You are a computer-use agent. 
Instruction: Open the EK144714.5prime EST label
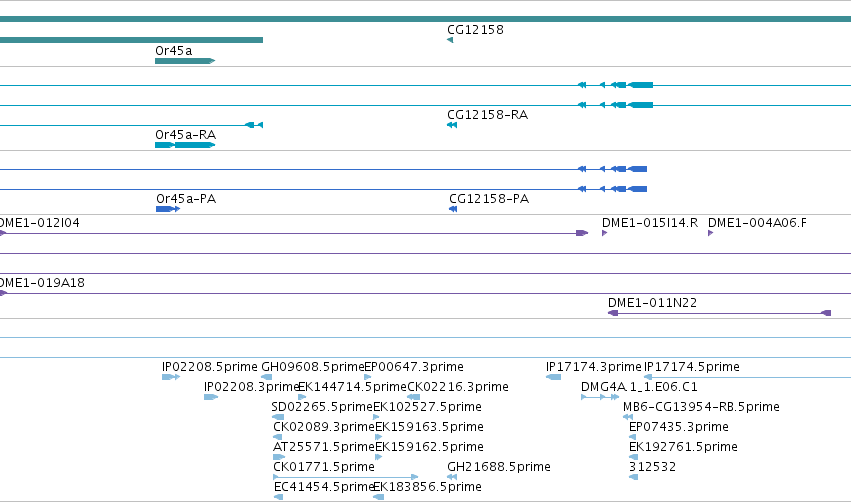pos(353,387)
